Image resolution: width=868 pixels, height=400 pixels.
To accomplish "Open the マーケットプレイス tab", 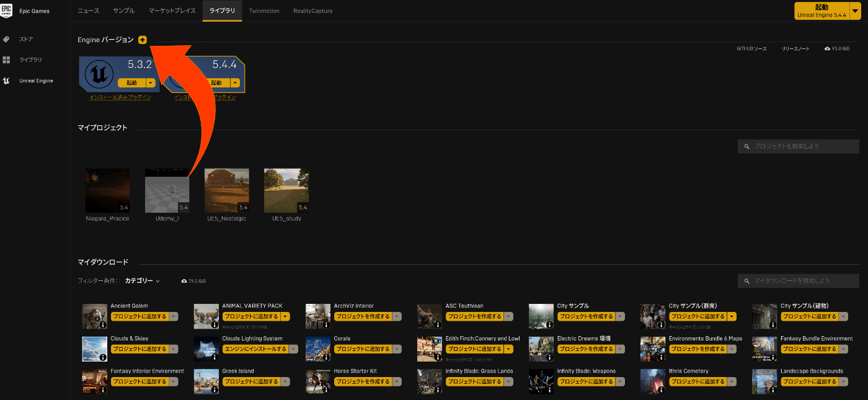I will tap(172, 11).
